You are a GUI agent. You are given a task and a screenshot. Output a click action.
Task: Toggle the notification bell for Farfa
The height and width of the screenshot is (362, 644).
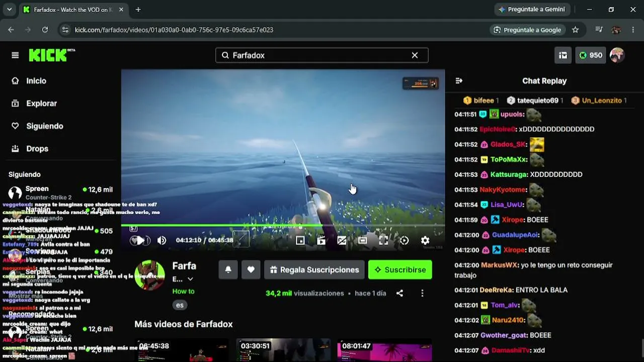point(228,269)
